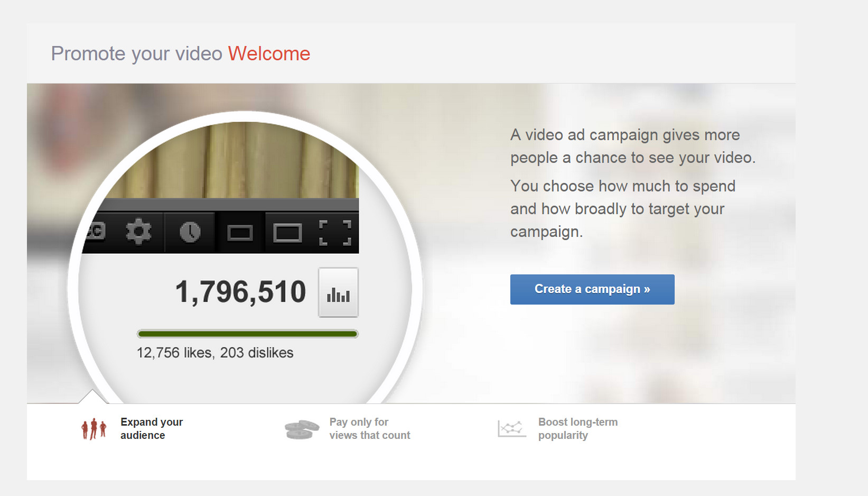
Task: Click the 'A video ad campaign gives more' text
Action: coord(625,135)
